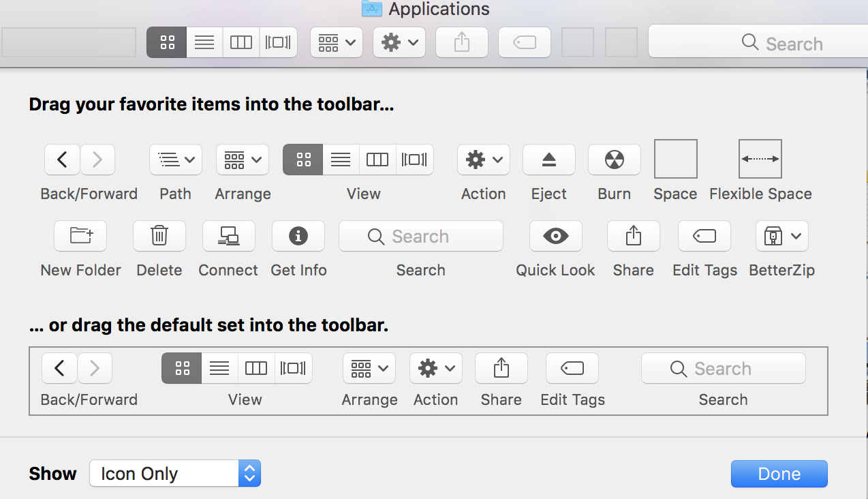Switch to list view in the top toolbar
This screenshot has width=868, height=499.
[204, 42]
